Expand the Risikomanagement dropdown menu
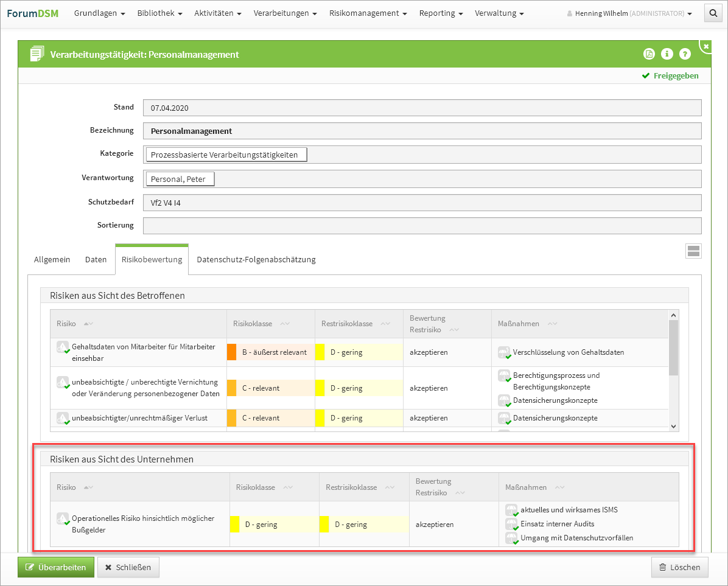This screenshot has width=728, height=586. click(368, 13)
